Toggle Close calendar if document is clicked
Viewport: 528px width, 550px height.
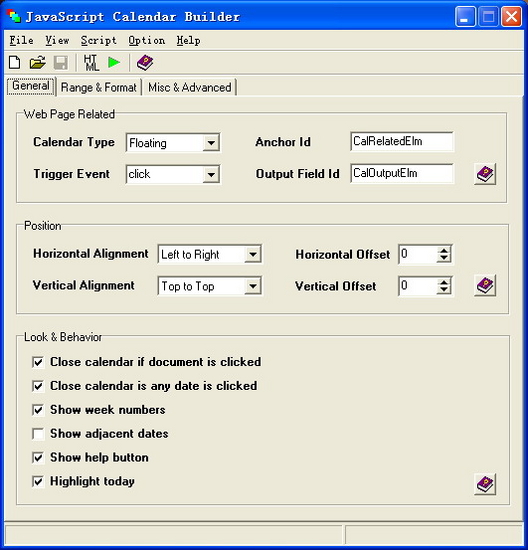point(38,362)
